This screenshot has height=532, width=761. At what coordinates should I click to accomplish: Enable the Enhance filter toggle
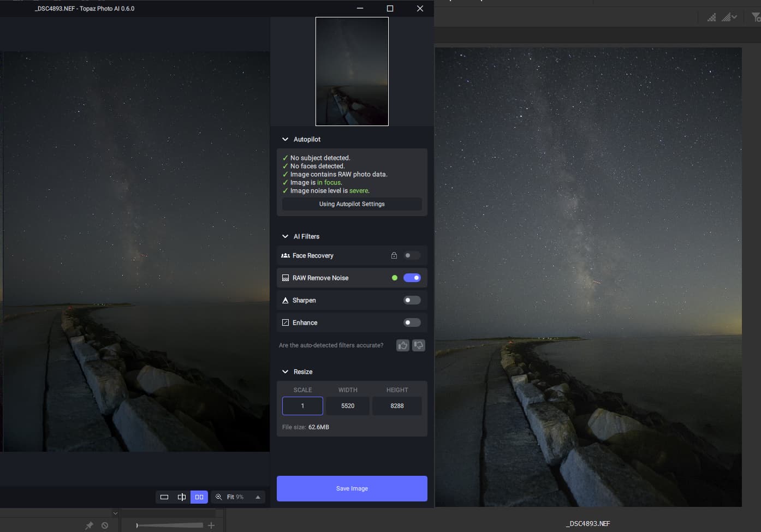412,322
